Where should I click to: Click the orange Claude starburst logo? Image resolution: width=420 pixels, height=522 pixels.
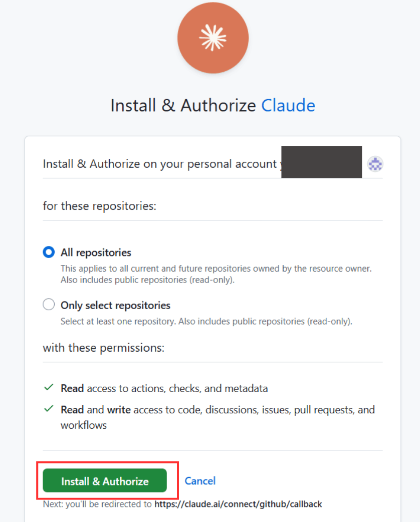coord(213,38)
